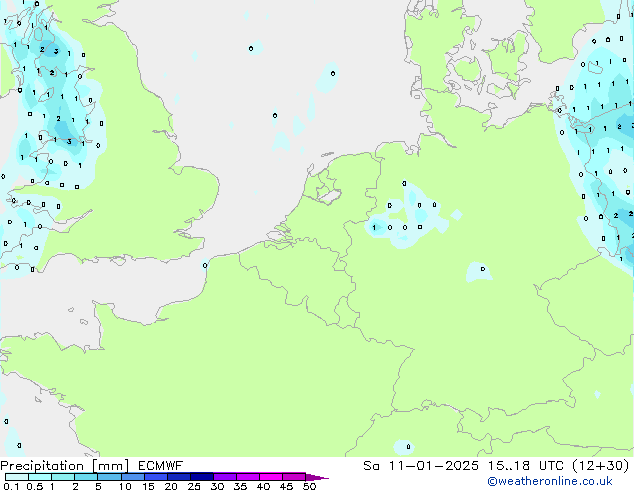Viewport: 634px width, 490px height.
Task: Click the weatheronline.co.uk copyright link
Action: pyautogui.click(x=563, y=481)
